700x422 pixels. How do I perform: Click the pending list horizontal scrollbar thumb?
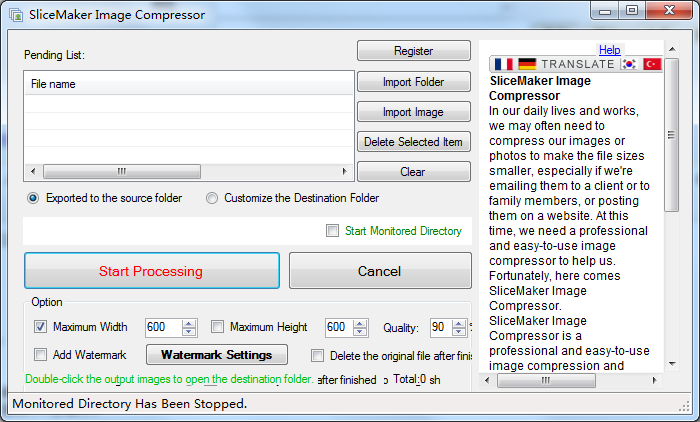[122, 171]
